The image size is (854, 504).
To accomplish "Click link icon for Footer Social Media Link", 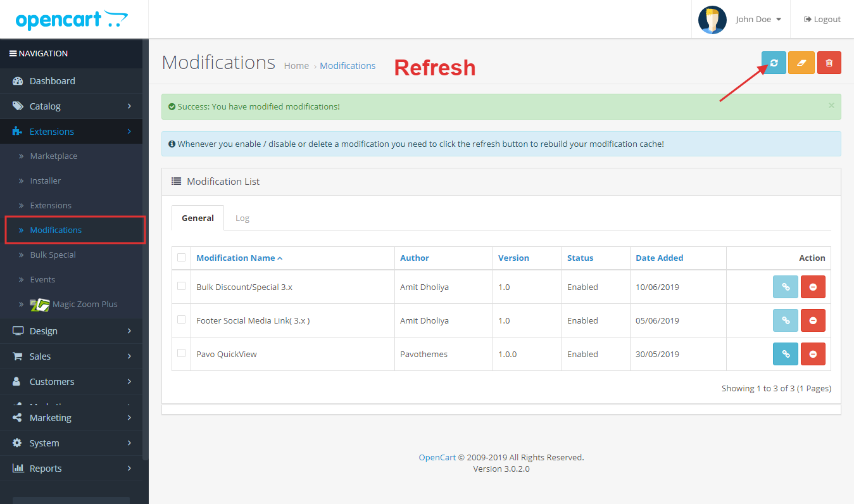I will click(786, 320).
